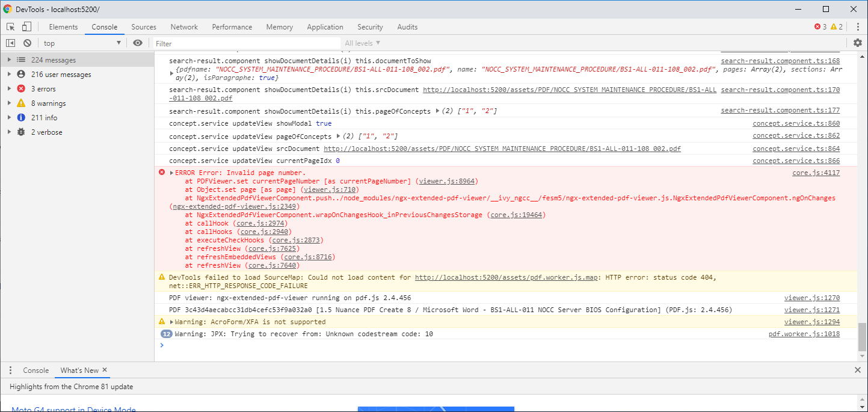Open the pdf.worker.js.map URL link
The image size is (868, 412).
pyautogui.click(x=506, y=277)
